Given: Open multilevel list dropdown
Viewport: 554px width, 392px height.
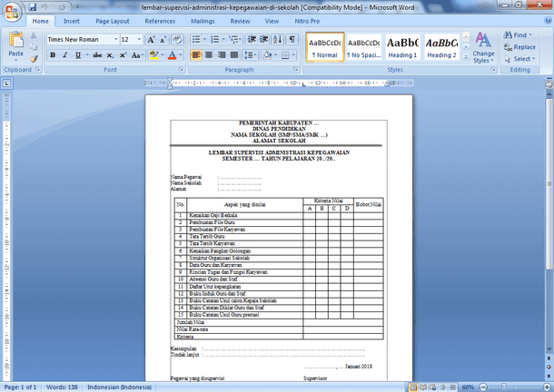Looking at the screenshot, I should point(241,39).
